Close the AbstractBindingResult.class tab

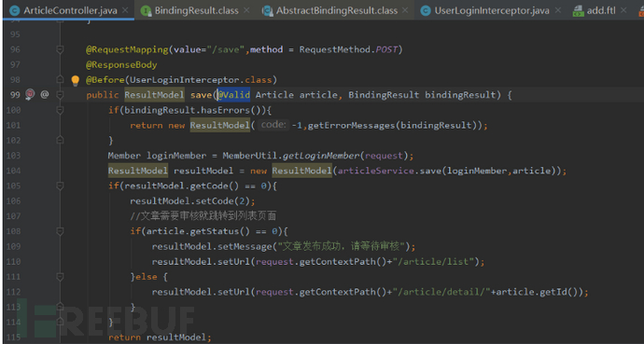[405, 10]
